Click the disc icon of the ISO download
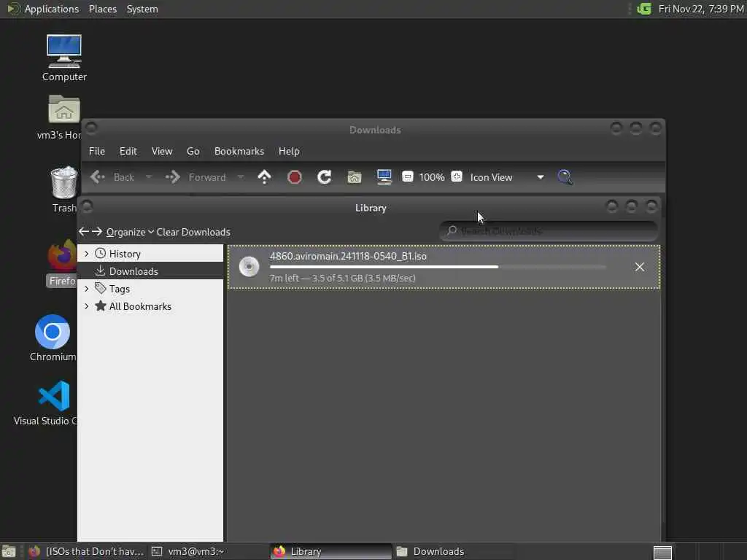Screen dimensions: 747x560 click(x=249, y=267)
